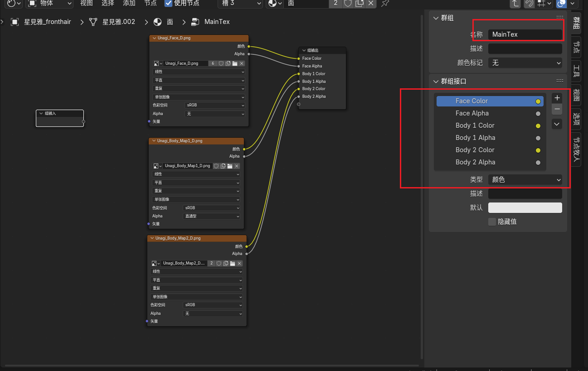Select Body 1 Color in interface list
Image resolution: width=588 pixels, height=371 pixels.
point(475,125)
